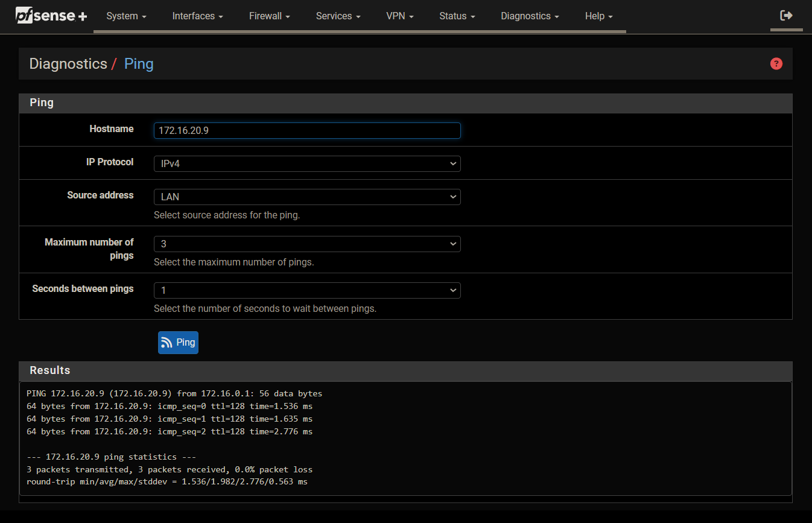Click the pfSense Plus logo
This screenshot has height=523, width=812.
coord(51,16)
